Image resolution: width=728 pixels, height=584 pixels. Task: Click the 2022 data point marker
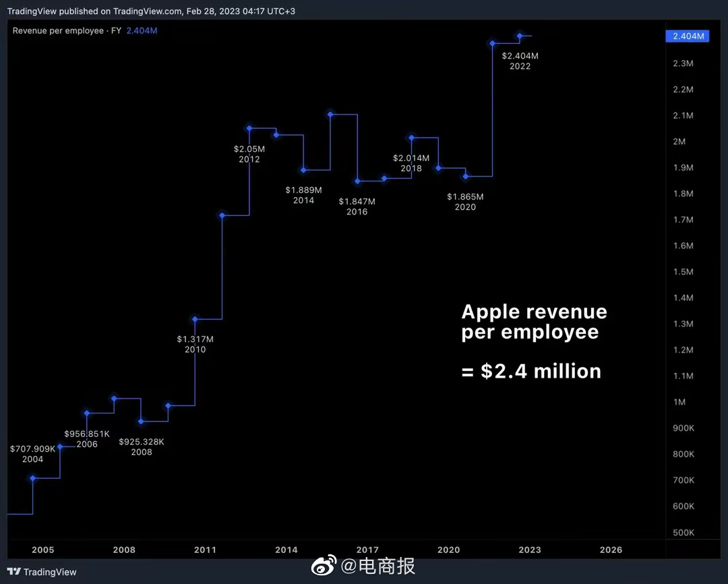[x=520, y=36]
